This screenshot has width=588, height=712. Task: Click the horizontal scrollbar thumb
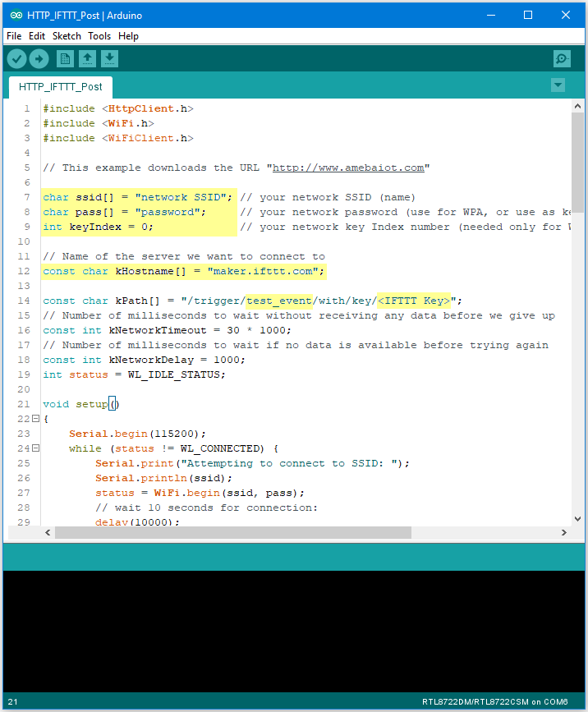tap(233, 532)
